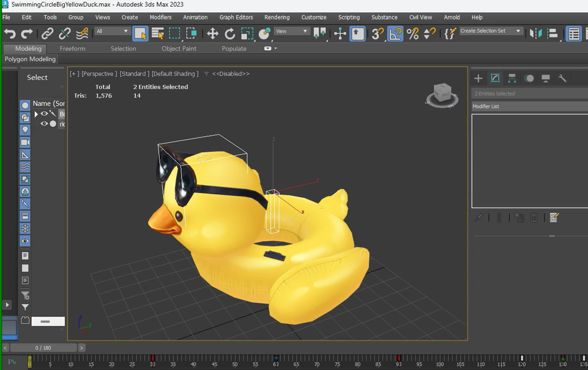Click the Remove modifier trash icon

(x=534, y=218)
